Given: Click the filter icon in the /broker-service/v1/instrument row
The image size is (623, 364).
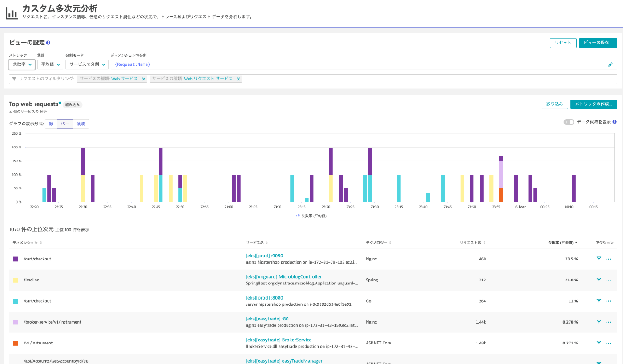Looking at the screenshot, I should pos(599,322).
